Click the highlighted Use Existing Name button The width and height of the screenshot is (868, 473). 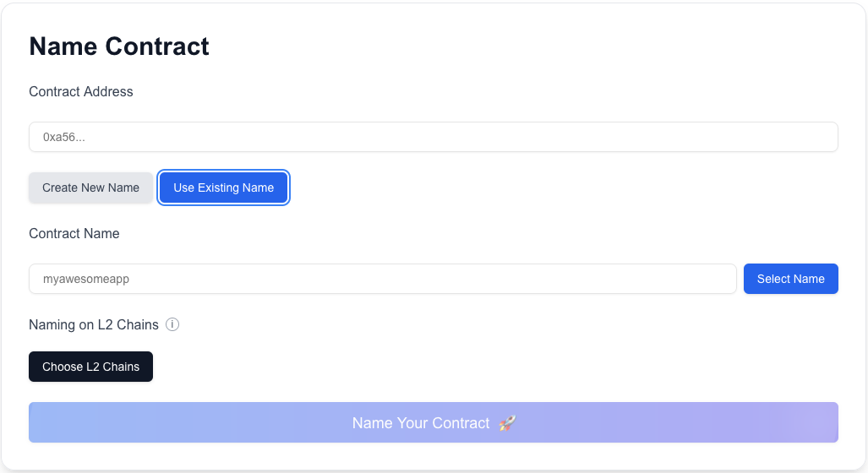click(x=223, y=188)
